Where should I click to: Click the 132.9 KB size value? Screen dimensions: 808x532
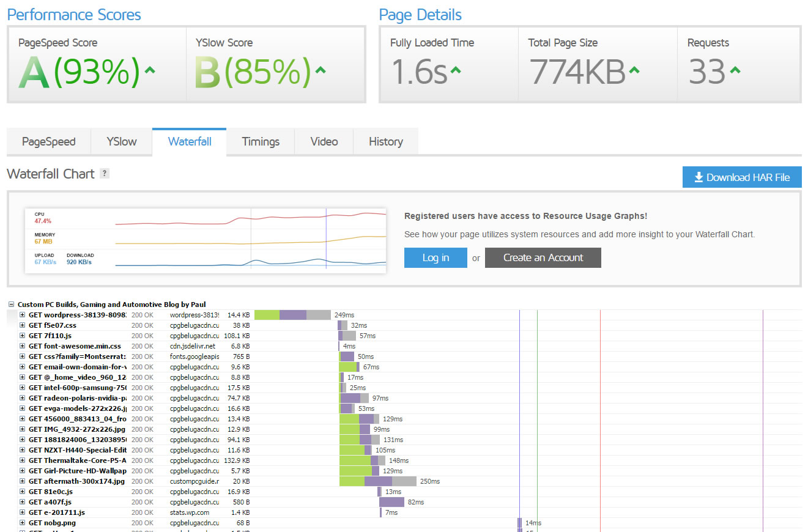(x=237, y=460)
